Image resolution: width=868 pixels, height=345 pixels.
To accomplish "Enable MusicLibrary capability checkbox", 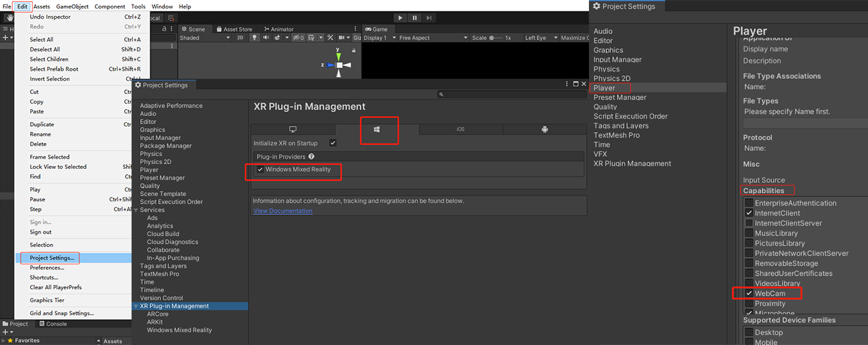I will 749,233.
